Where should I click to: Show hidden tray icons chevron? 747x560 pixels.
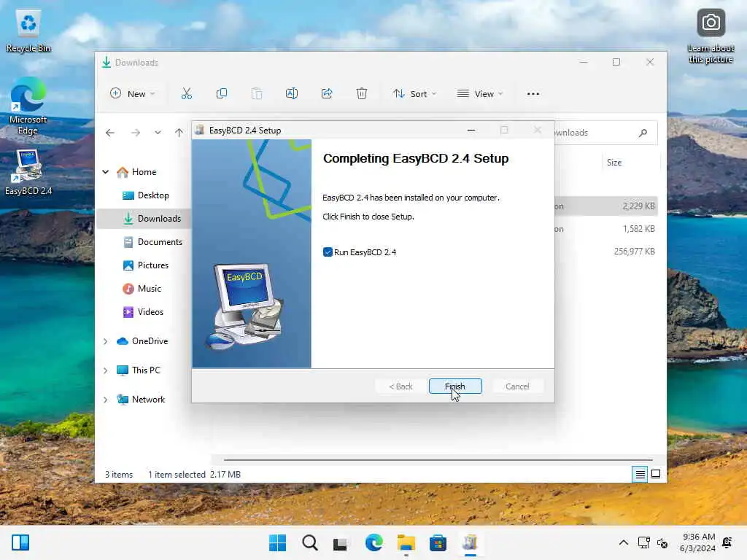pyautogui.click(x=624, y=542)
